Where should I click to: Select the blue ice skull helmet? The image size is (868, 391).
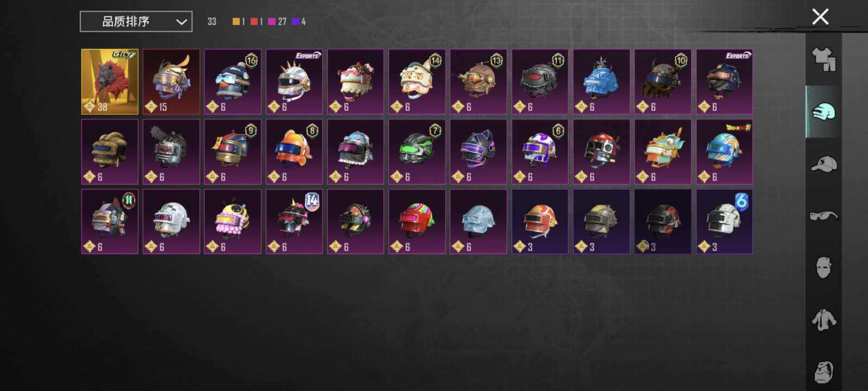pyautogui.click(x=602, y=82)
